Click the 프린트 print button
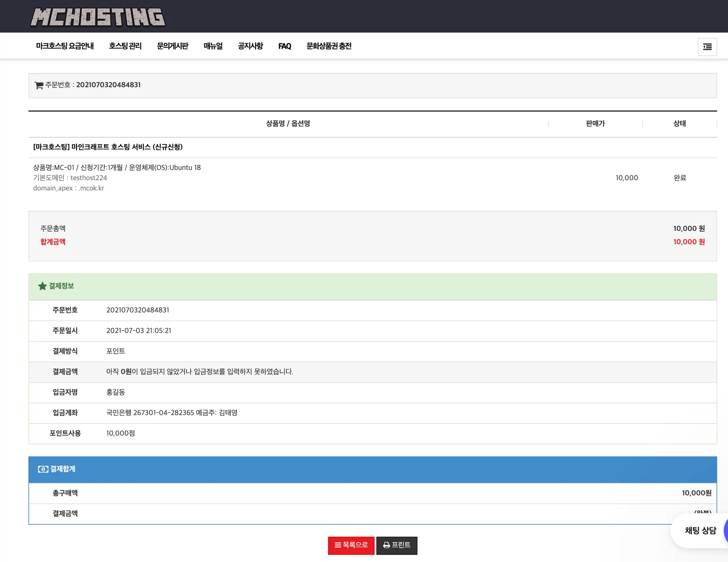 (397, 545)
